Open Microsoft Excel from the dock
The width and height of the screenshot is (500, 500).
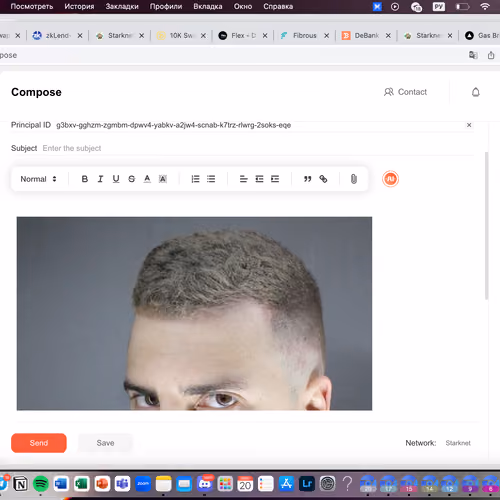(x=82, y=484)
